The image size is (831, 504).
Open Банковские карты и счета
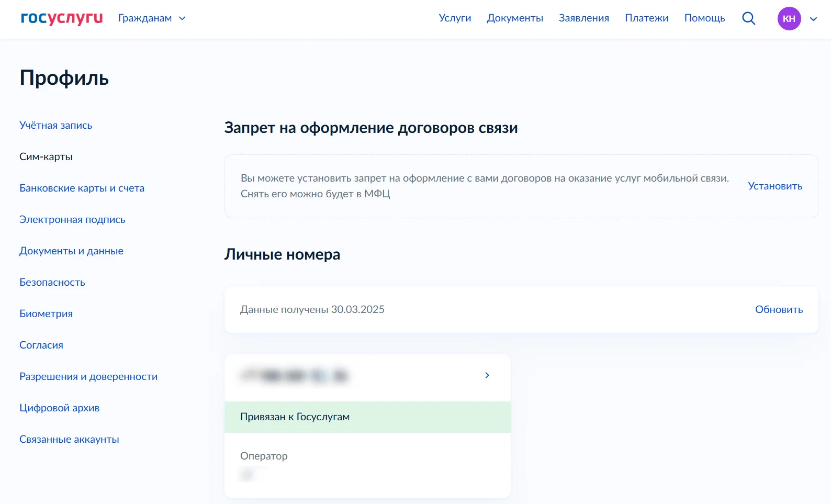pyautogui.click(x=82, y=188)
